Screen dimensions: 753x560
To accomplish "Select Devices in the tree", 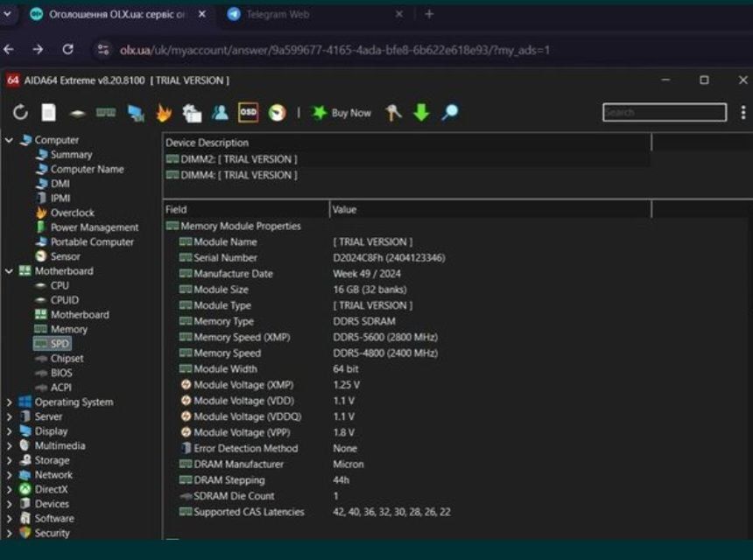I will point(44,504).
